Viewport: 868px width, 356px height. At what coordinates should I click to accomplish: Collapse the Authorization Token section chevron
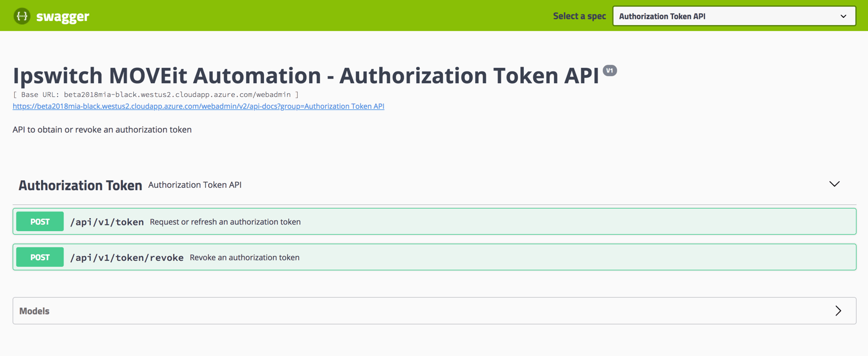pos(834,184)
